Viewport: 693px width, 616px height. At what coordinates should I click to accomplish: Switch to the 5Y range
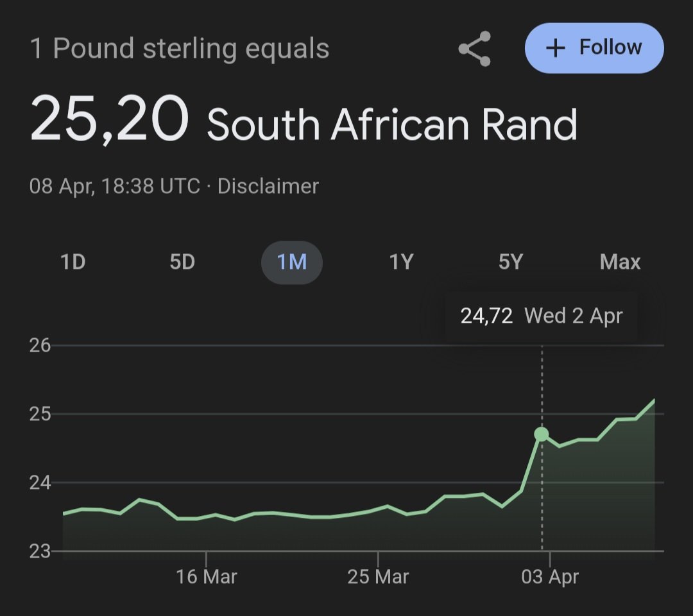pos(511,262)
